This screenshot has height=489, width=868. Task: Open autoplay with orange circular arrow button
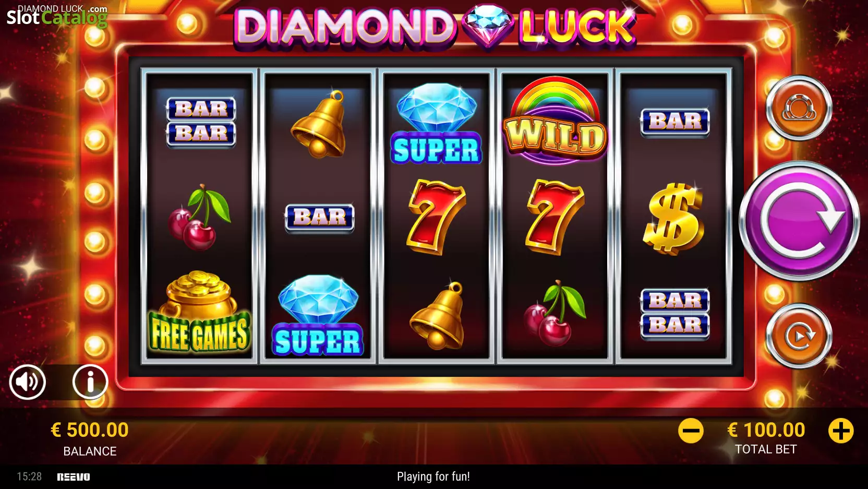coord(799,336)
